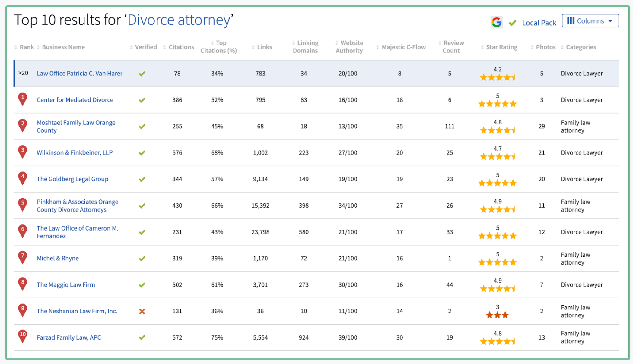The height and width of the screenshot is (364, 633).
Task: Click the rank 6 red map pin
Action: tap(23, 231)
